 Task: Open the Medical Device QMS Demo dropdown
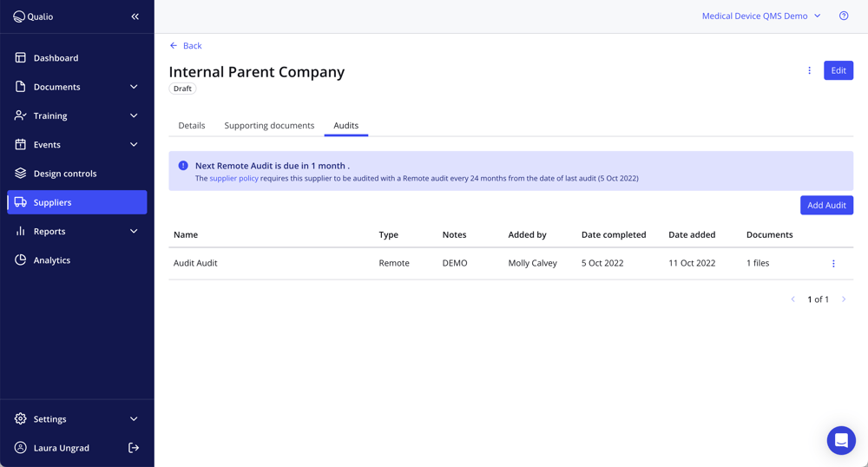click(760, 16)
